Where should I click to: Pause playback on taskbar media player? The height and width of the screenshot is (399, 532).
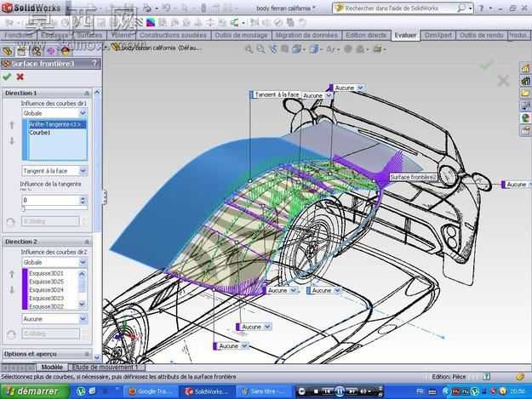coord(340,391)
